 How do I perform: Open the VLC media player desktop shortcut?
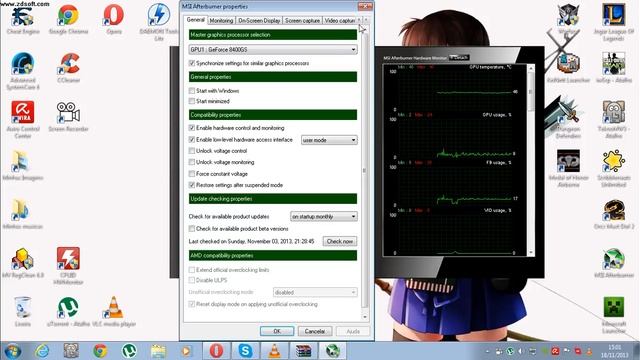pos(114,311)
